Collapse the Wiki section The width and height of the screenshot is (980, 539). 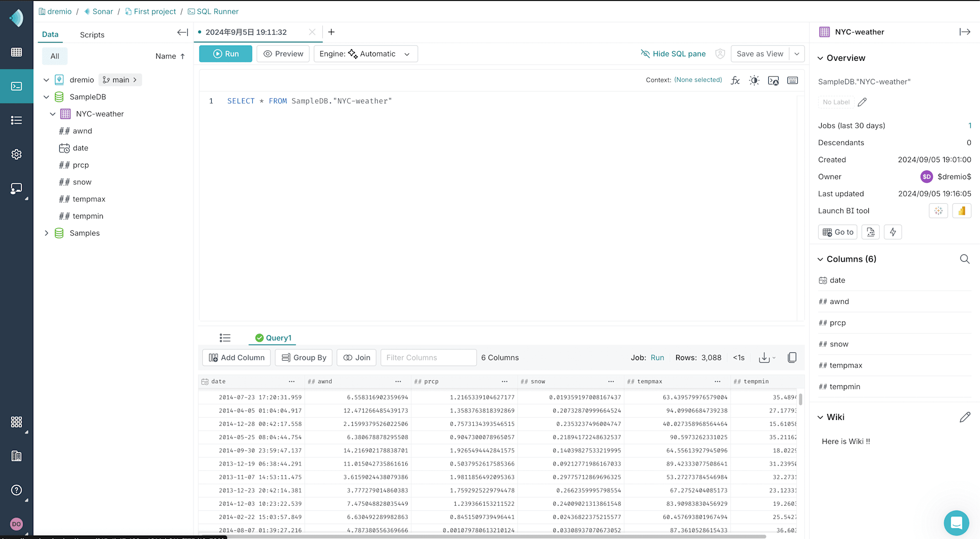pyautogui.click(x=820, y=417)
